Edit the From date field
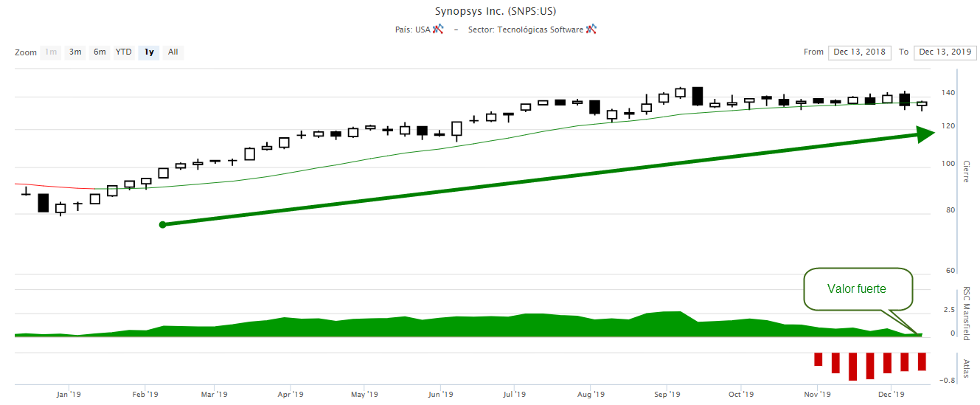The image size is (980, 405). coord(859,52)
